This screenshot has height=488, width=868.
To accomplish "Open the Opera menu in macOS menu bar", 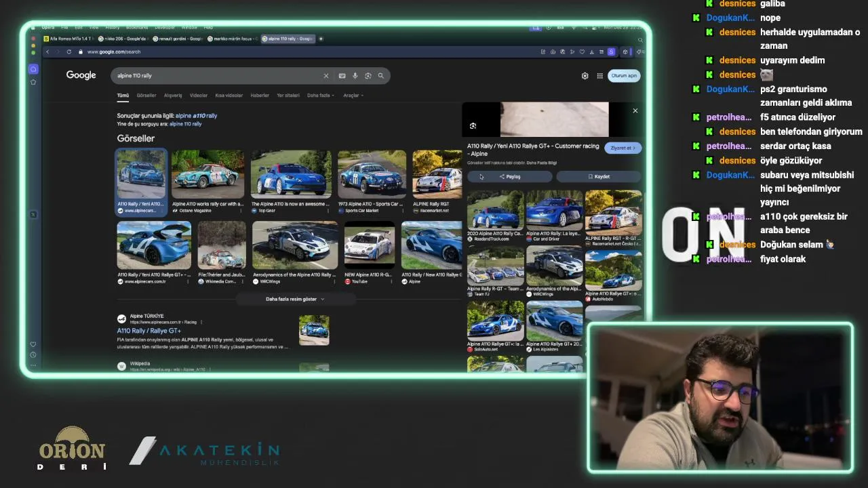I will click(x=47, y=27).
